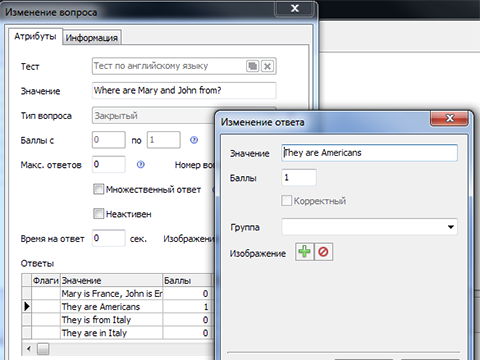The image size is (480, 360).
Task: Open test selection icon in Тест field
Action: click(252, 66)
